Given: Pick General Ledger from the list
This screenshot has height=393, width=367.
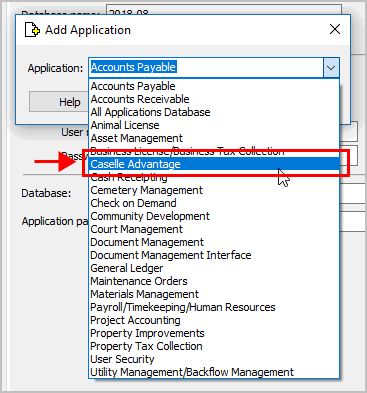Looking at the screenshot, I should point(214,268).
